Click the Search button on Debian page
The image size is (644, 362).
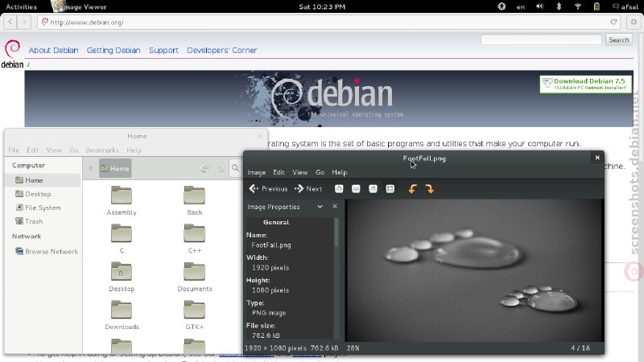(x=619, y=39)
